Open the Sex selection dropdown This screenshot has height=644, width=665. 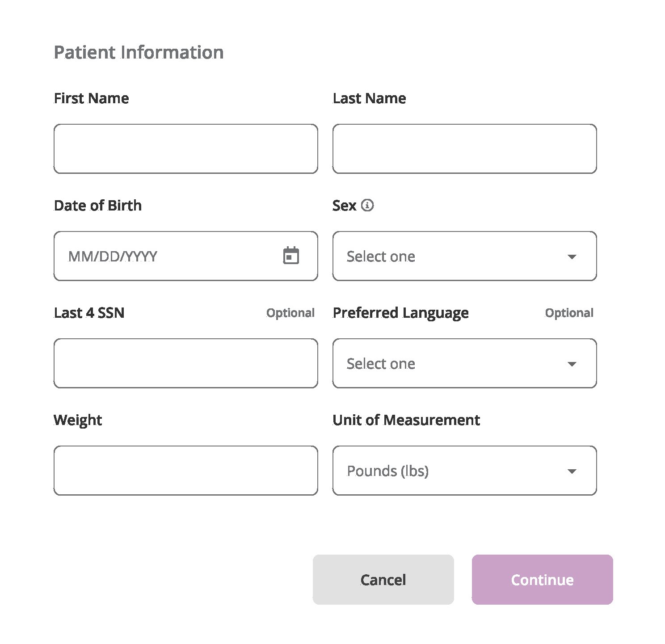[x=464, y=256]
